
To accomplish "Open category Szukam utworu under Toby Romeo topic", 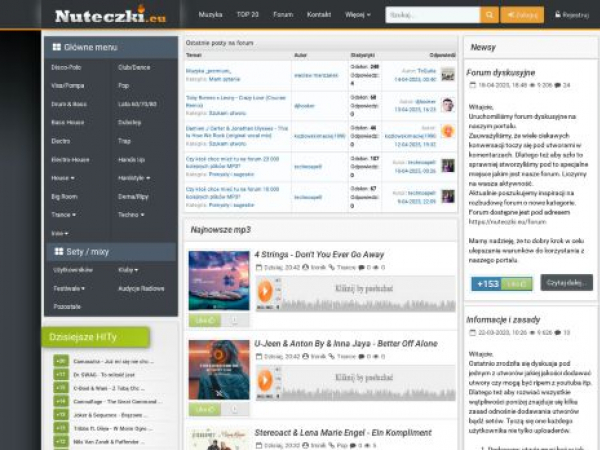I will 228,113.
